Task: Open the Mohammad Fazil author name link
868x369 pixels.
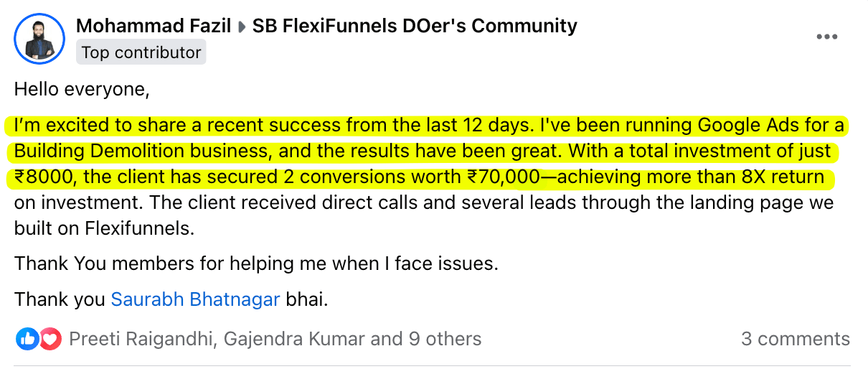Action: pyautogui.click(x=154, y=27)
